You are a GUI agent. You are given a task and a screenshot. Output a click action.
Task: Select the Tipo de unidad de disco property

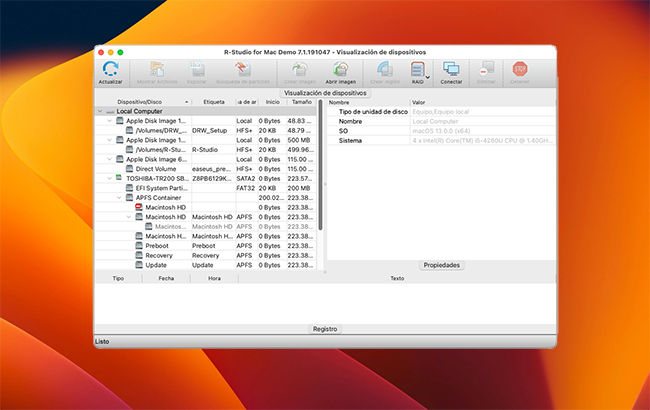[x=373, y=112]
